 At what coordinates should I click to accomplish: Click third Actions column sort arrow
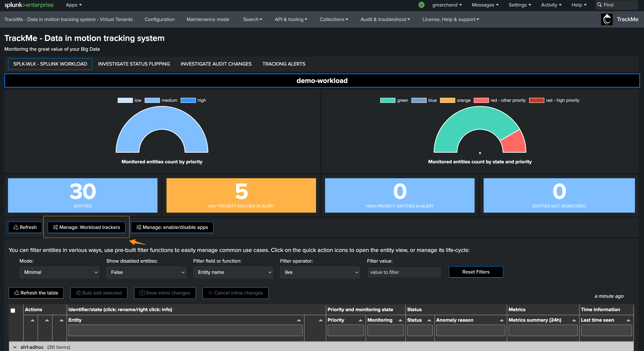(62, 320)
